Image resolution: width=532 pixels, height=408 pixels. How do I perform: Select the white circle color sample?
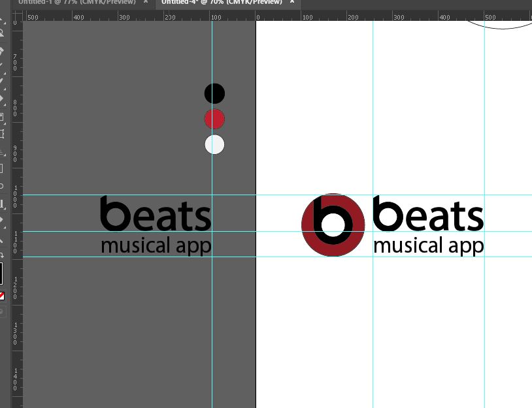(214, 145)
